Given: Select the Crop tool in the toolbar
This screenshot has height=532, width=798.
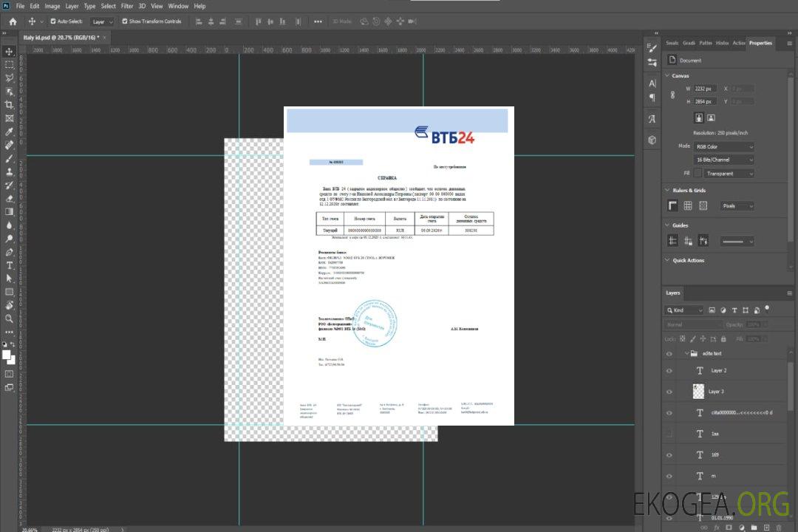Looking at the screenshot, I should 10,105.
